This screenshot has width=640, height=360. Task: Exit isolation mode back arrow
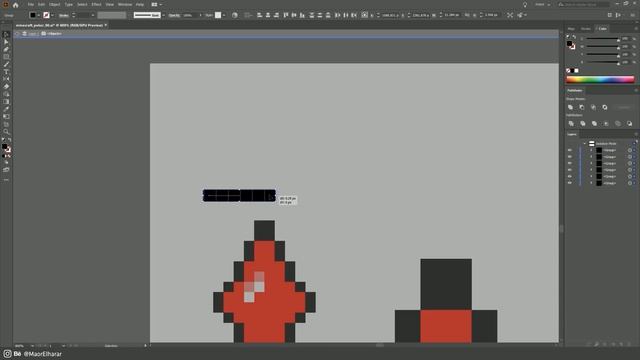pyautogui.click(x=18, y=33)
